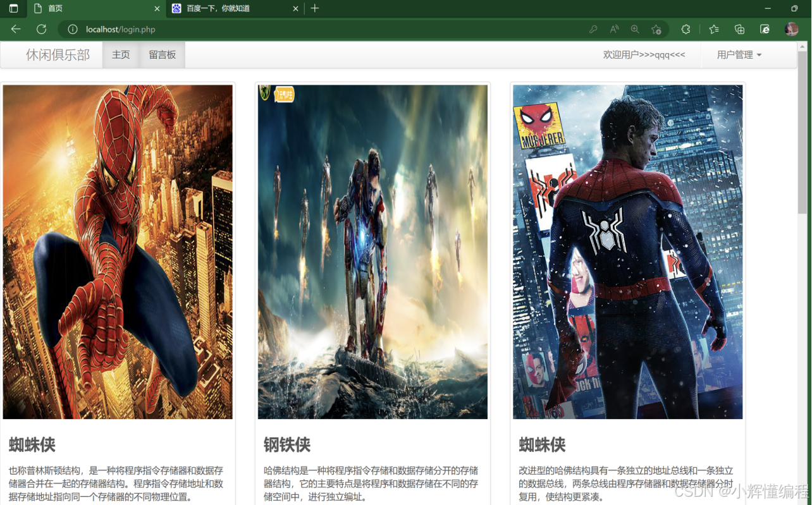Open the Collections panel
The height and width of the screenshot is (505, 812).
click(739, 29)
